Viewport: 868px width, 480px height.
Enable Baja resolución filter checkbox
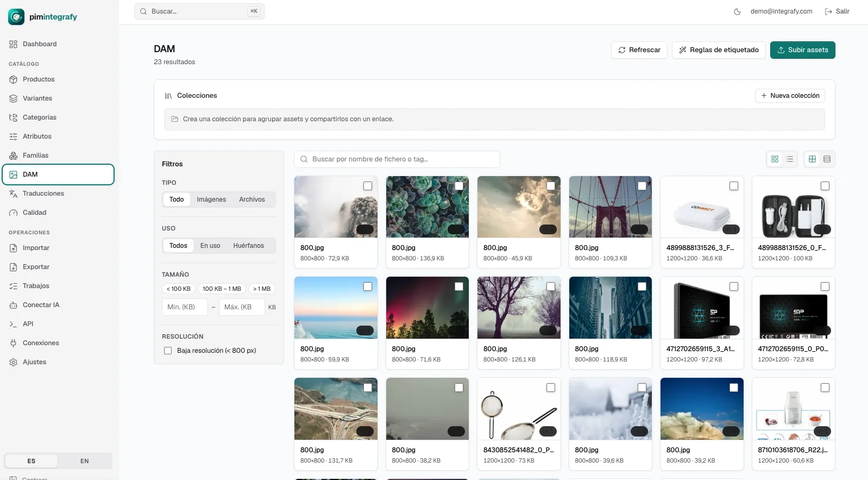168,351
